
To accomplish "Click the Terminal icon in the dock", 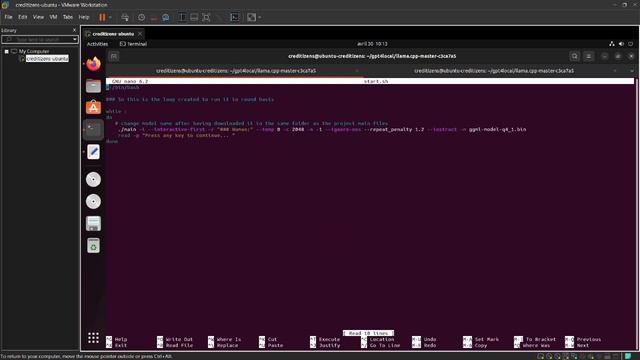I will click(x=93, y=130).
